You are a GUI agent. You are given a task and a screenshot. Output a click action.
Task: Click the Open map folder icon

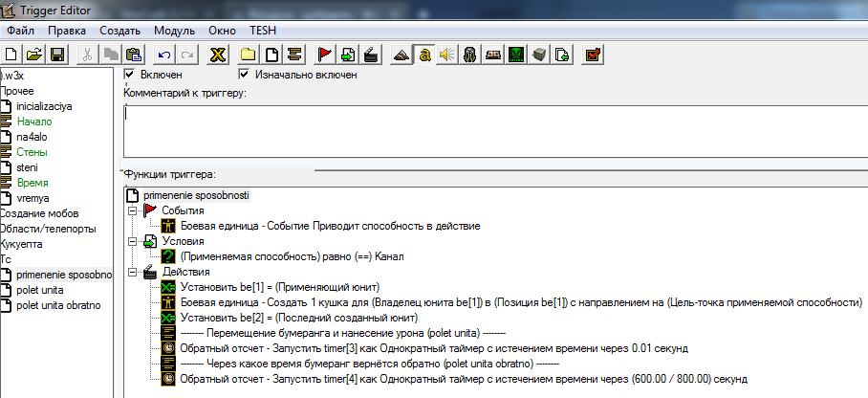tap(34, 55)
